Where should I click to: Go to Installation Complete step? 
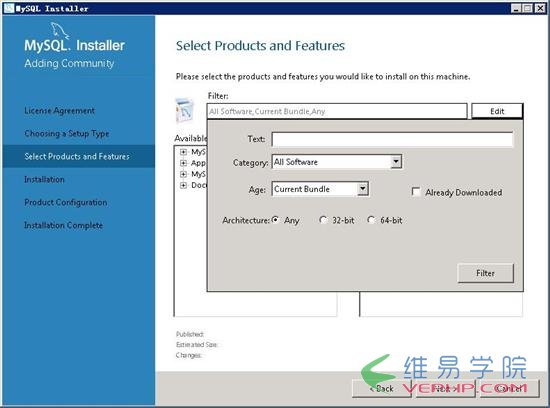[x=63, y=225]
